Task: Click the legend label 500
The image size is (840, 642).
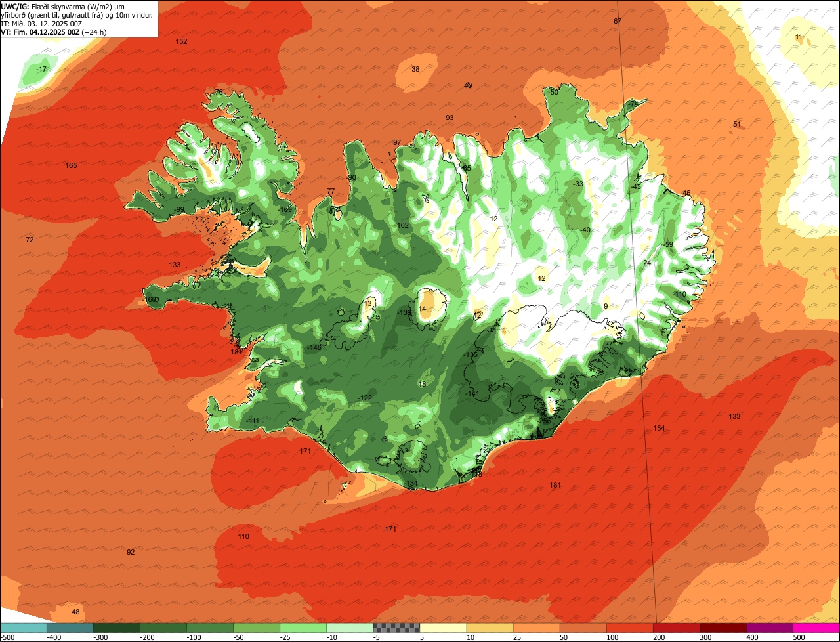Action: coord(799,637)
